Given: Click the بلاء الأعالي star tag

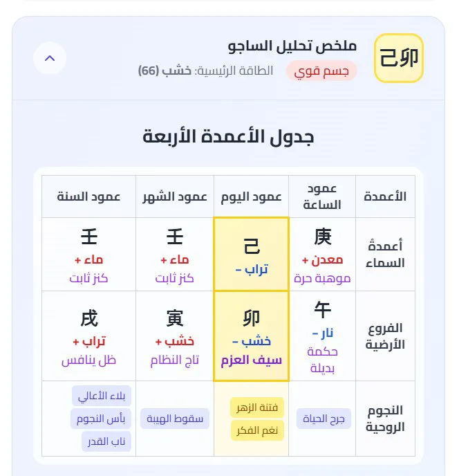Looking at the screenshot, I should [101, 396].
